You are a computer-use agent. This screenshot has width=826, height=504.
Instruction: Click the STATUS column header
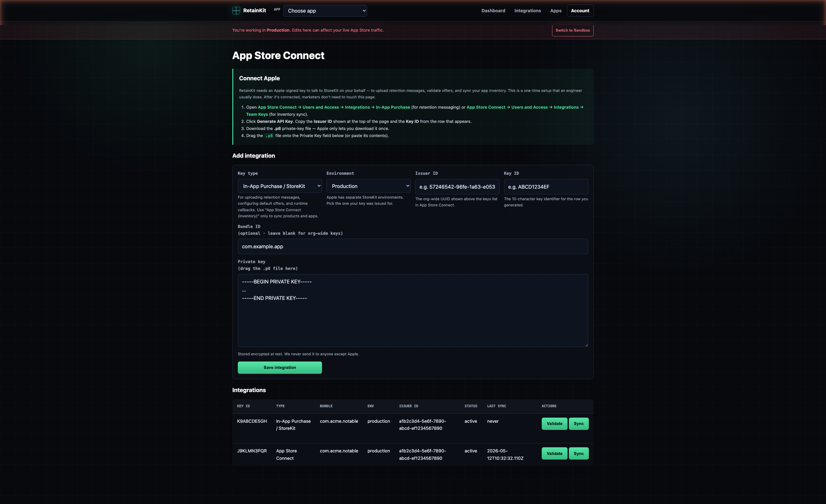coord(471,406)
